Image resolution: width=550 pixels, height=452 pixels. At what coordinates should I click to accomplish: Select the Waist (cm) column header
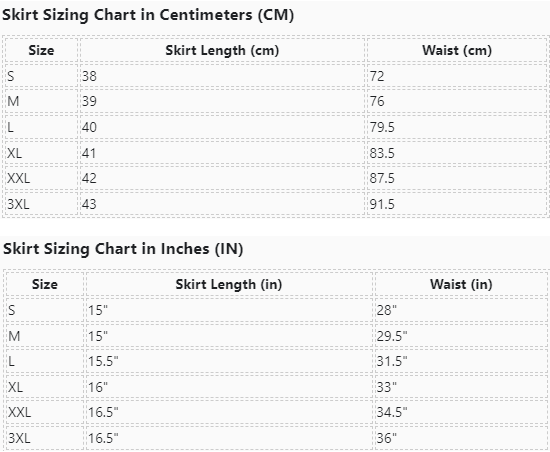[x=457, y=50]
